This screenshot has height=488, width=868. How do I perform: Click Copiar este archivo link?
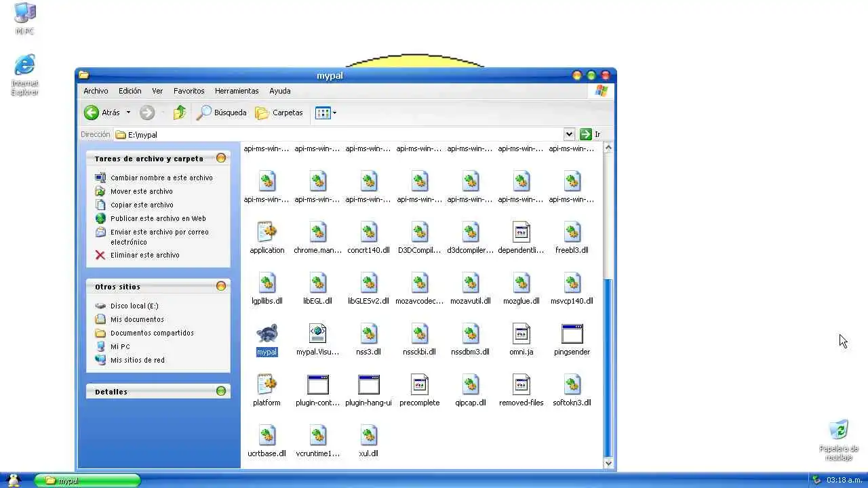click(x=142, y=205)
